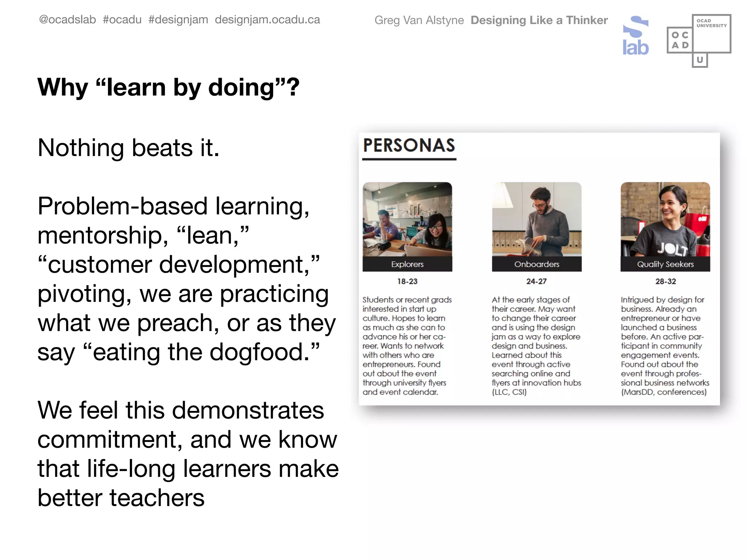Select the Onboarders persona photo
Image resolution: width=747 pixels, height=560 pixels.
[537, 219]
